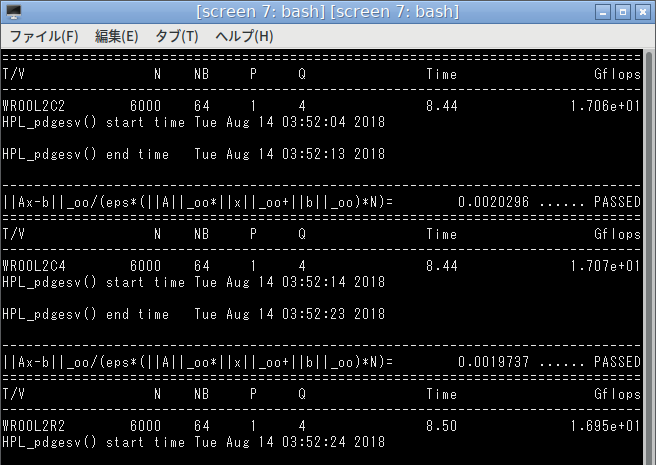This screenshot has width=656, height=465.
Task: Click the WR00L2C4 result line
Action: click(321, 266)
